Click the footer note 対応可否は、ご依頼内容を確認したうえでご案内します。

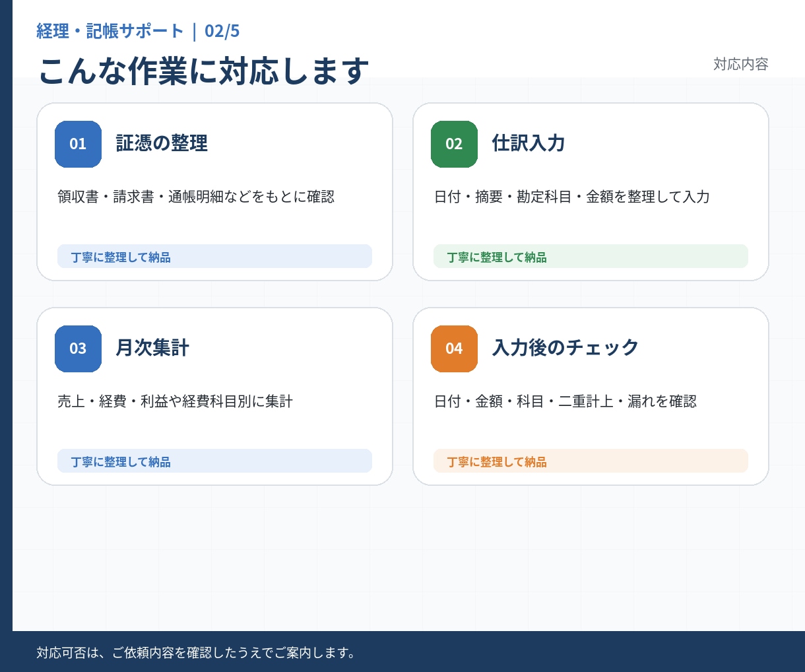point(197,653)
